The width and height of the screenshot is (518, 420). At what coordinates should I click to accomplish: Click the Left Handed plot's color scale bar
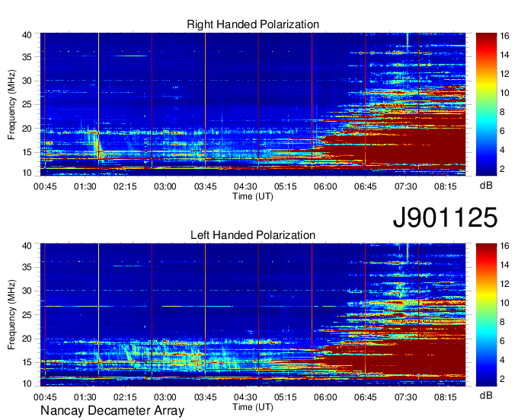[x=486, y=314]
